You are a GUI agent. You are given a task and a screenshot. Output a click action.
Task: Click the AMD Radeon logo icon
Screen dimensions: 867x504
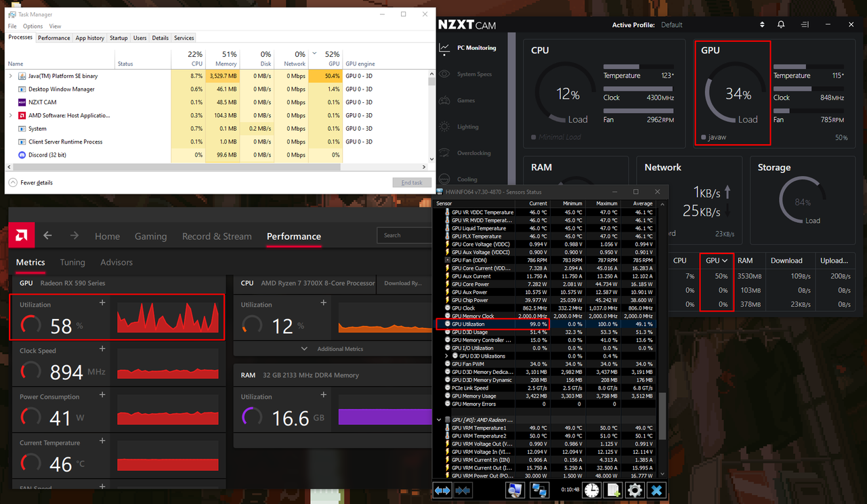point(21,235)
